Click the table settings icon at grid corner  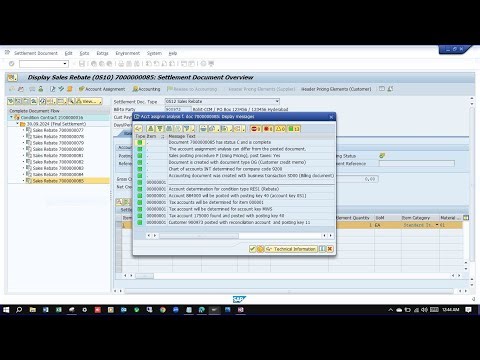(x=466, y=218)
